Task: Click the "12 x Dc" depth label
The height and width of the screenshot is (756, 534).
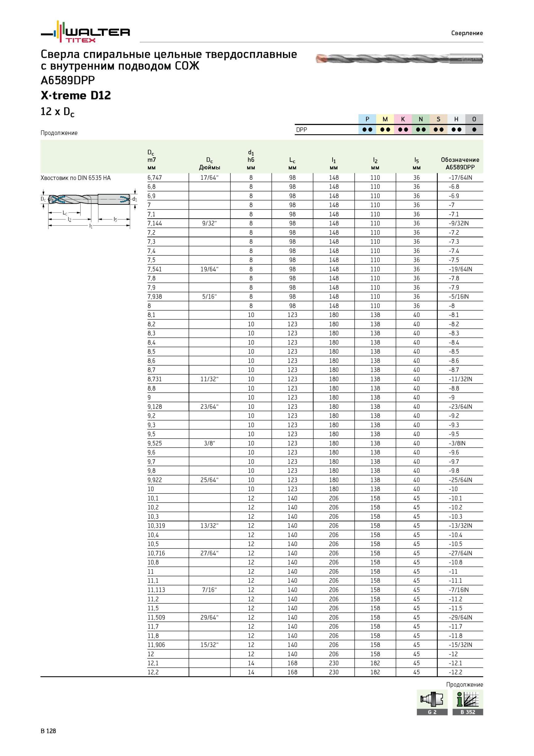Action: coord(58,112)
